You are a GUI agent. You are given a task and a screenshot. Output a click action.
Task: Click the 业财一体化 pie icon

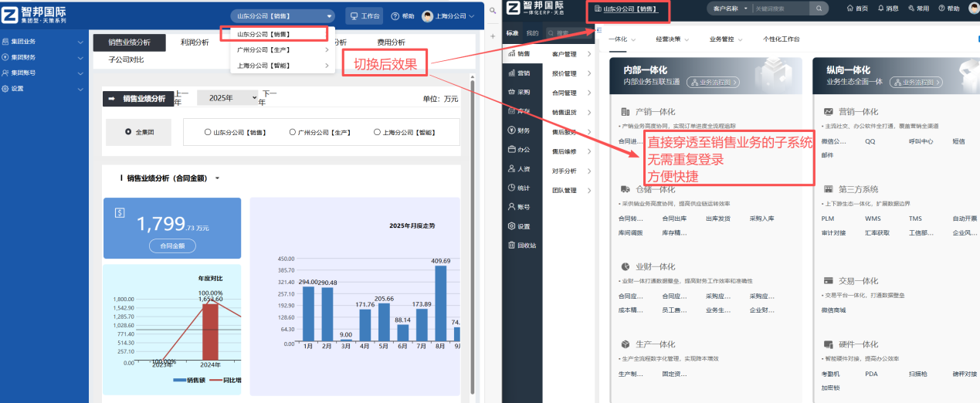pyautogui.click(x=625, y=266)
